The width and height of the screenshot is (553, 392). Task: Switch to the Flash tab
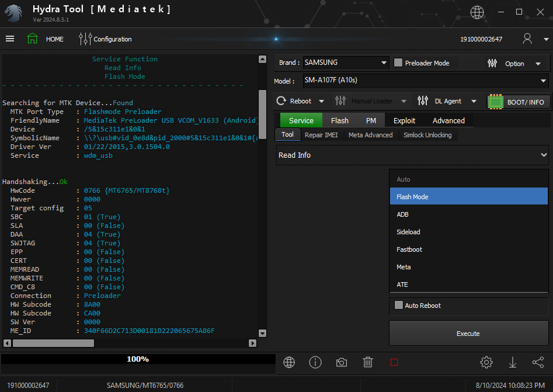[x=340, y=120]
